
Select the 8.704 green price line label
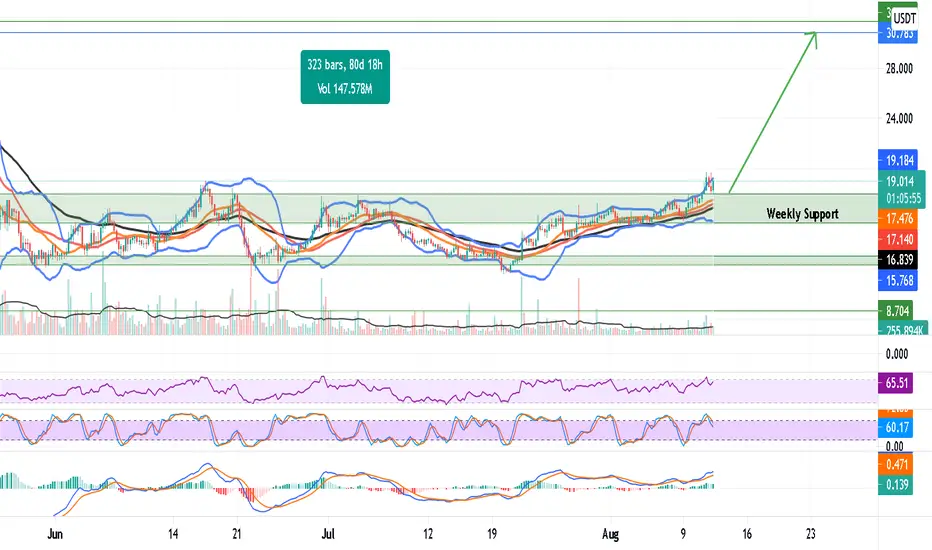click(896, 311)
